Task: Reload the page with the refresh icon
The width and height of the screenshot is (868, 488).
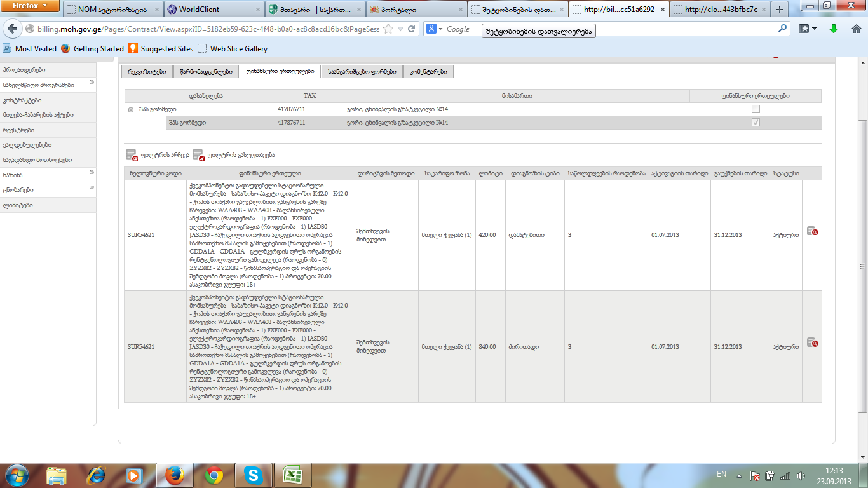Action: [x=412, y=29]
